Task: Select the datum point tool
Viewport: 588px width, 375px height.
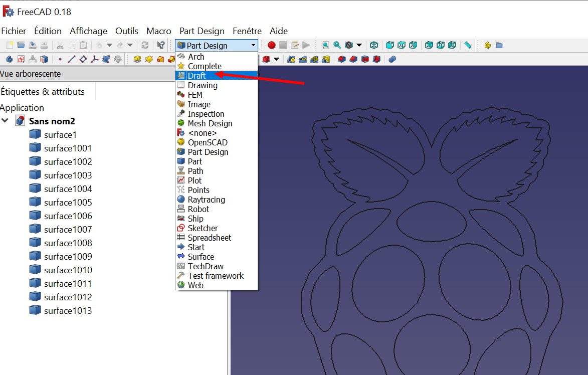Action: [60, 59]
